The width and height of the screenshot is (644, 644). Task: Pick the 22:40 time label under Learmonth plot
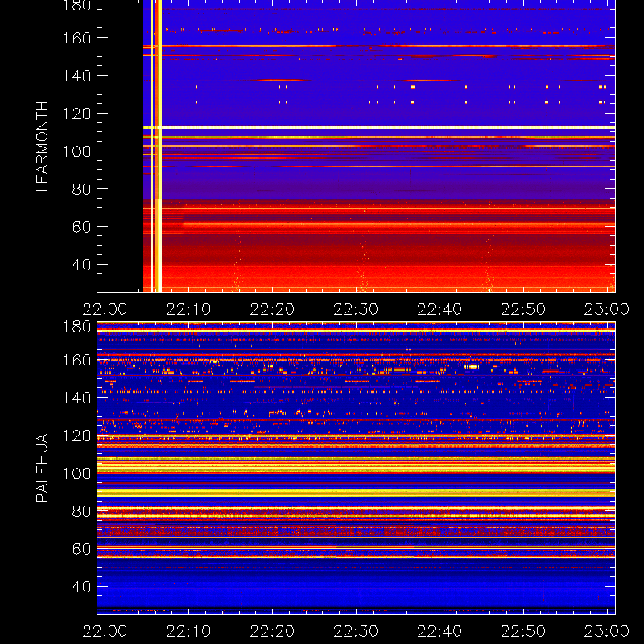(x=440, y=309)
